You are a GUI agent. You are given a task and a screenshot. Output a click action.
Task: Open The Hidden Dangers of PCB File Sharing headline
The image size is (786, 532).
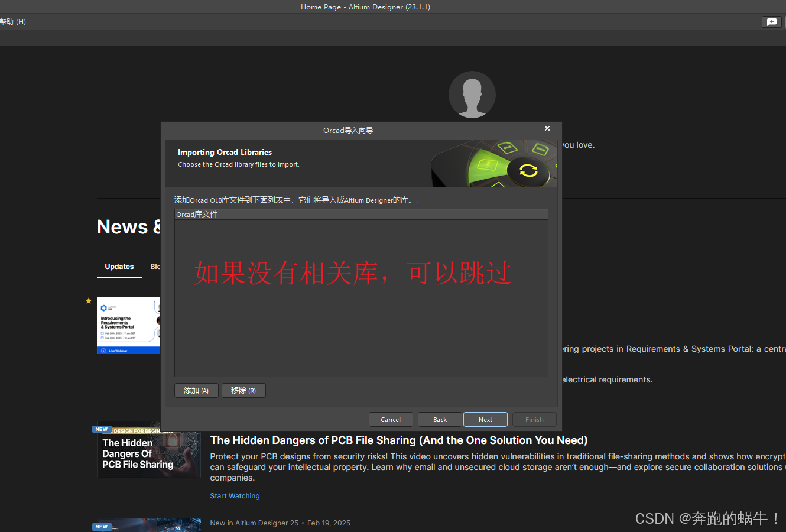[399, 440]
